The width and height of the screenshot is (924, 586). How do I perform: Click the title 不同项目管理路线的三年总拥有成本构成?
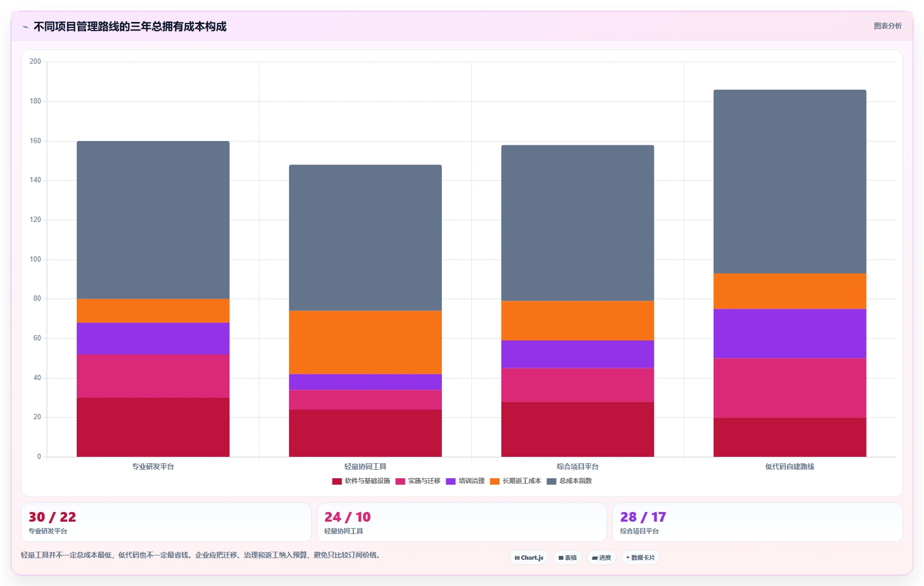(x=130, y=27)
